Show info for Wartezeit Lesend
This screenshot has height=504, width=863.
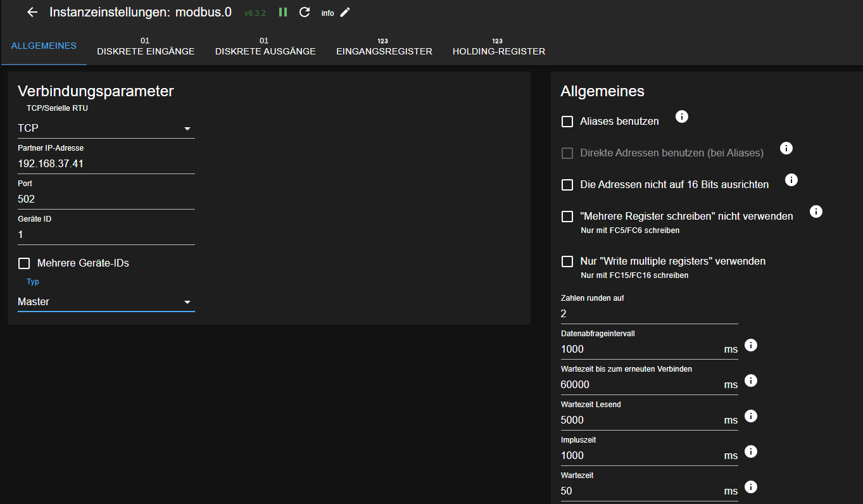point(751,416)
